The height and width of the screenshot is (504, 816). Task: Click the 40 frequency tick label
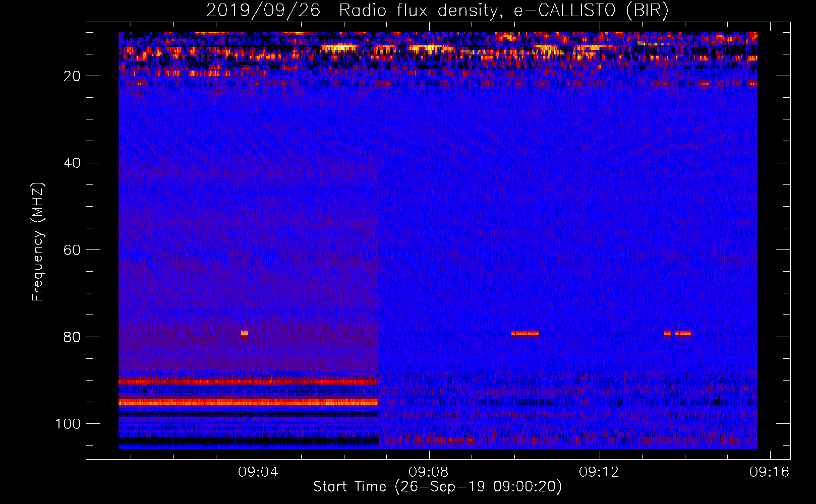click(72, 163)
